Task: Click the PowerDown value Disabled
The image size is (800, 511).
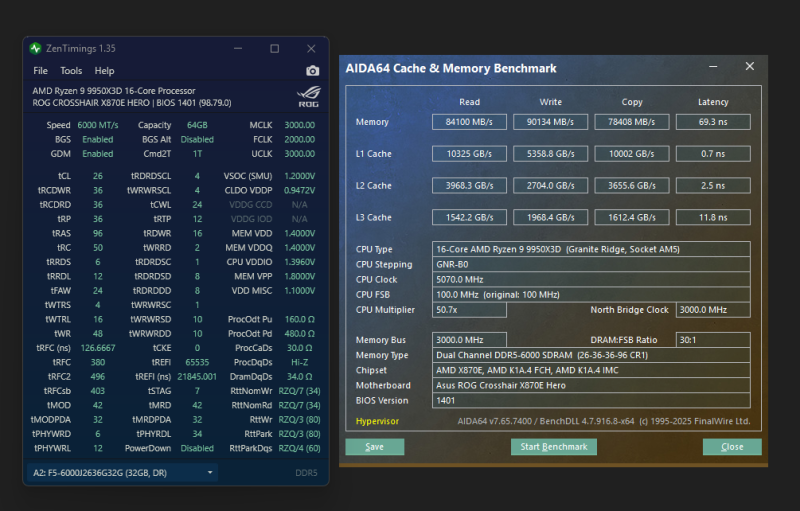Action: pyautogui.click(x=197, y=448)
